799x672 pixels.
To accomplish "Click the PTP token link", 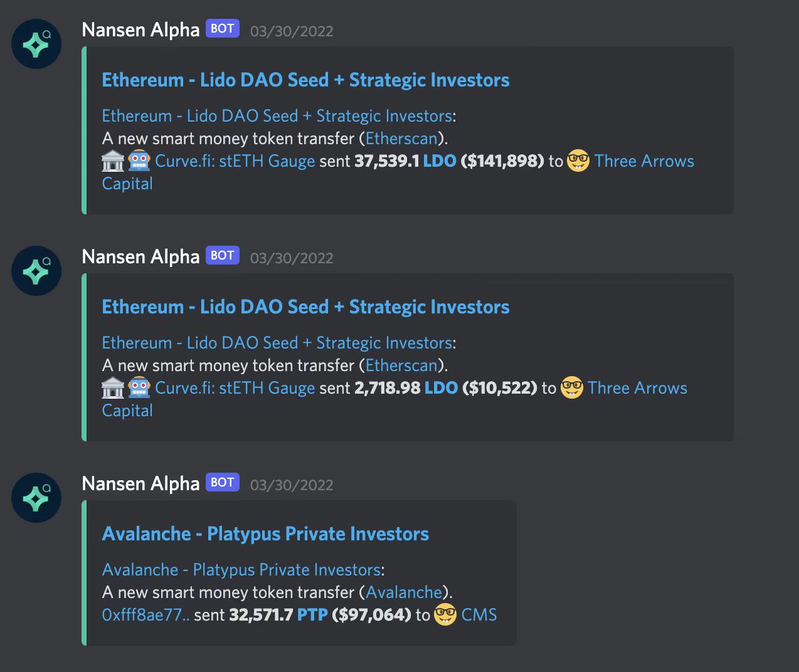I will point(312,615).
